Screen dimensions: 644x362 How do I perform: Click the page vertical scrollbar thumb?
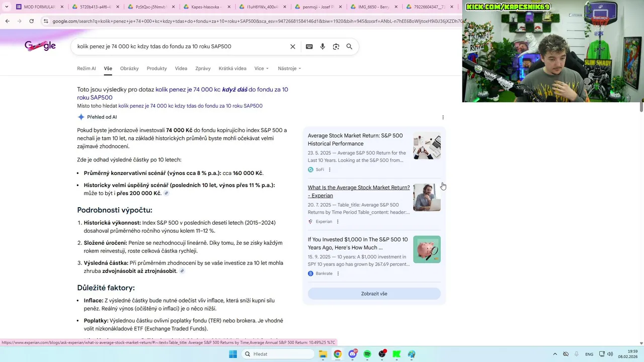pos(641,107)
